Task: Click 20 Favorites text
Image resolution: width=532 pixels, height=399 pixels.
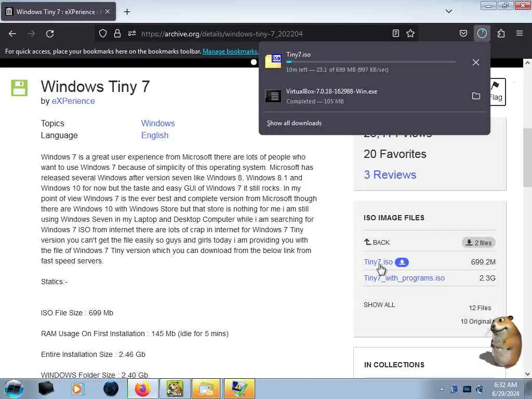Action: (395, 154)
